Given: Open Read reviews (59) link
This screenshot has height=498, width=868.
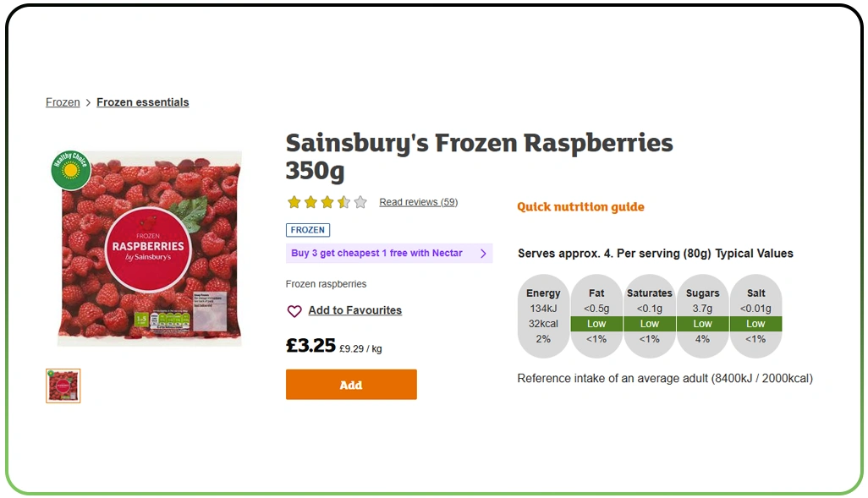Looking at the screenshot, I should coord(418,202).
